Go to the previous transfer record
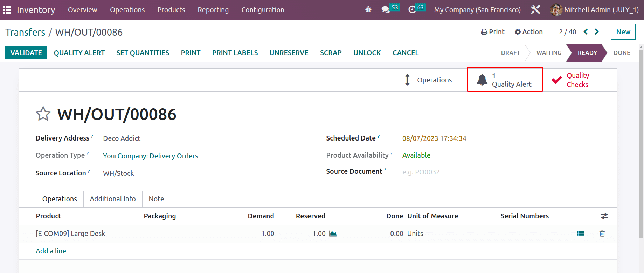Screen dimensions: 644x273 pos(586,32)
